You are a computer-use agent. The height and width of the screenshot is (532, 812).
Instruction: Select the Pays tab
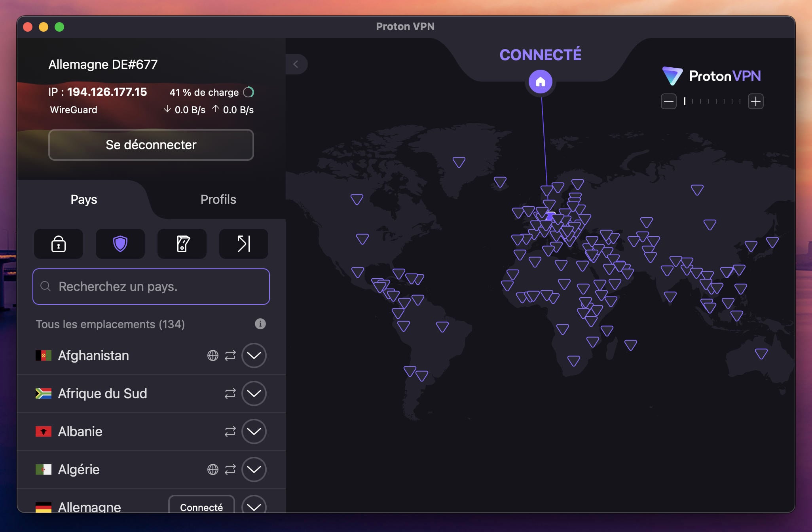[83, 199]
